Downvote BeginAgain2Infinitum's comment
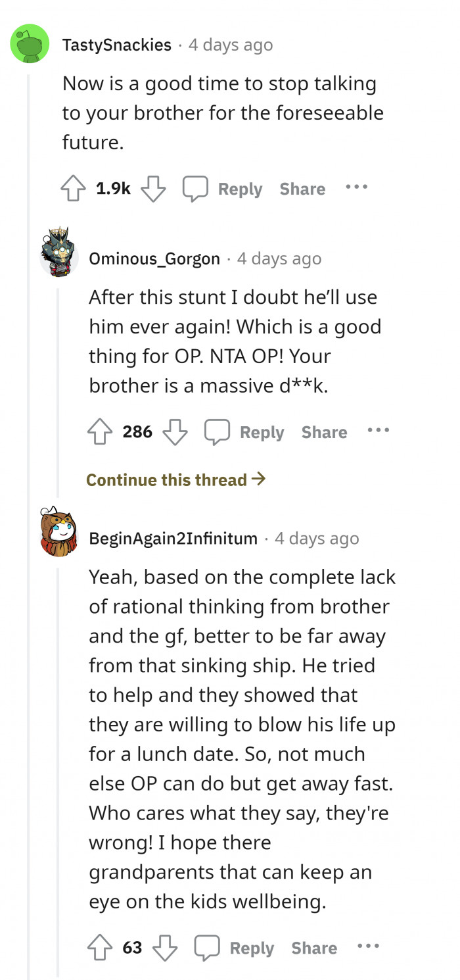Screen dimensions: 460x980 [x=164, y=948]
